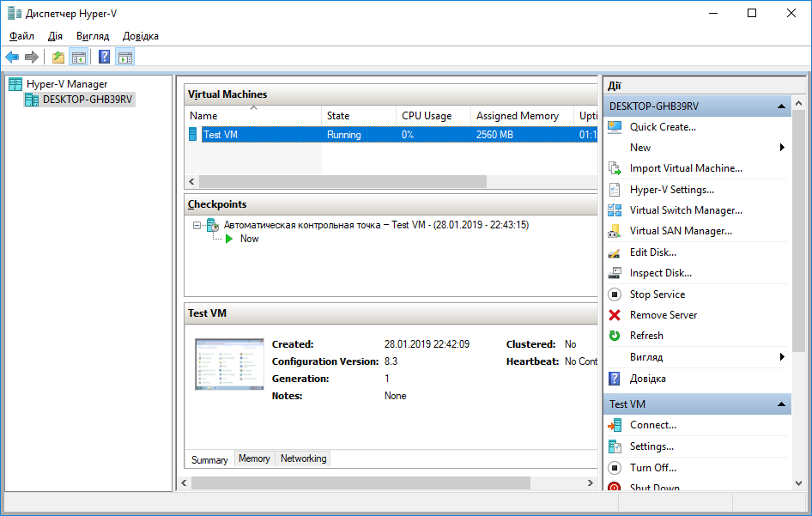The height and width of the screenshot is (516, 812).
Task: Toggle the action pane toolbar icon
Action: [x=125, y=57]
